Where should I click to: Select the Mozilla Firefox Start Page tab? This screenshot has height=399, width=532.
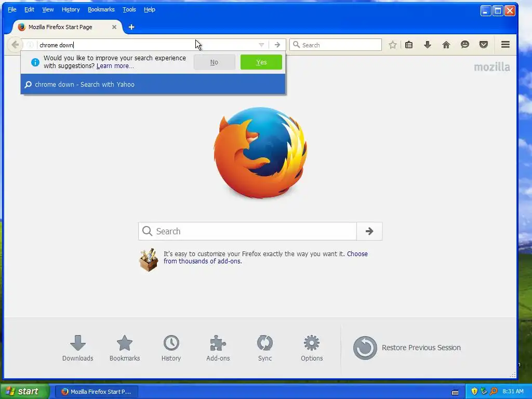coord(67,27)
